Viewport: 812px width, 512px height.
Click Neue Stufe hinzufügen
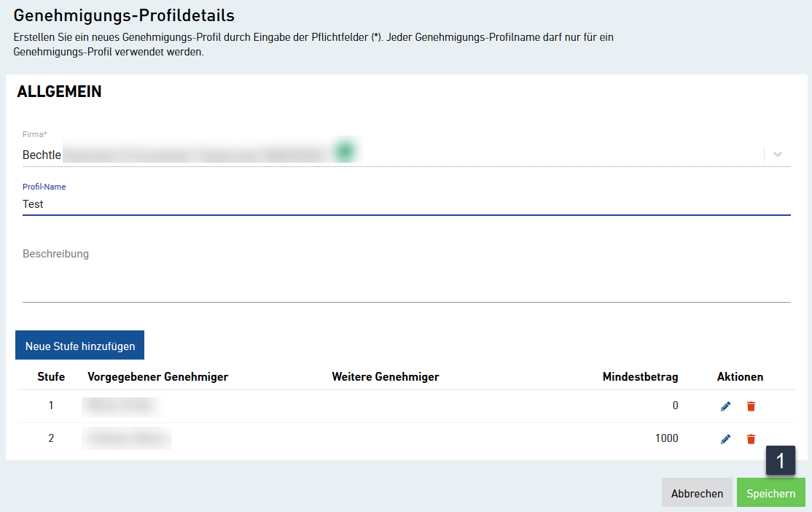(79, 344)
